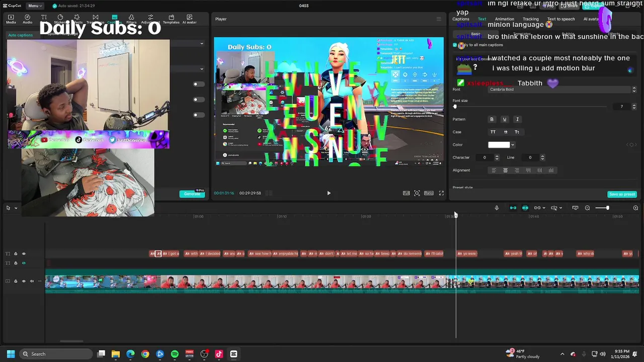Select the "yo were" caption clip
This screenshot has height=362, width=644.
pyautogui.click(x=467, y=253)
